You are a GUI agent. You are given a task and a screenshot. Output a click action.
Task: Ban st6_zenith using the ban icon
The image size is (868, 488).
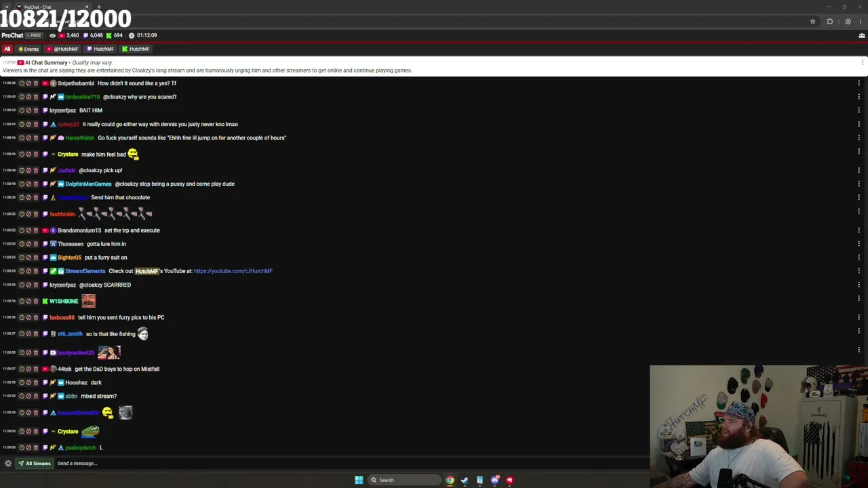[28, 333]
